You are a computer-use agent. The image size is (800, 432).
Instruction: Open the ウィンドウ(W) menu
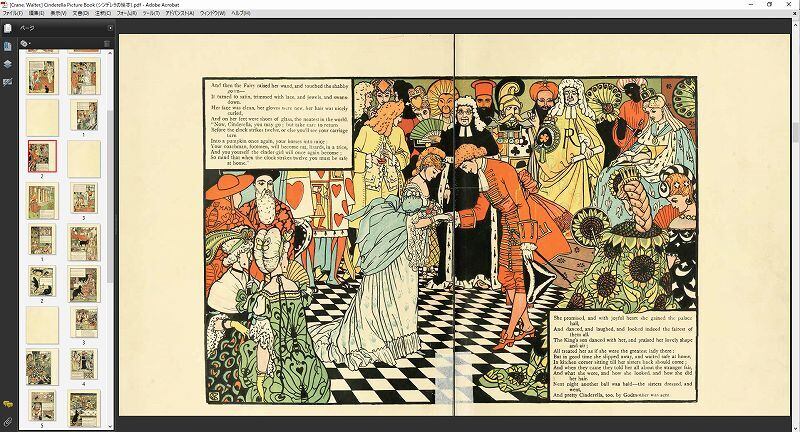[x=212, y=13]
